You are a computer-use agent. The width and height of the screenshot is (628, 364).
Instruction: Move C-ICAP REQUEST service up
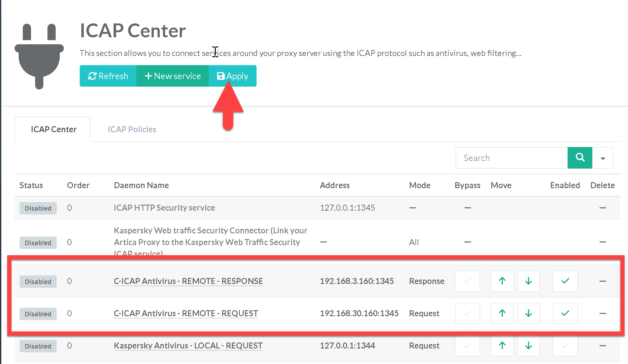[502, 313]
